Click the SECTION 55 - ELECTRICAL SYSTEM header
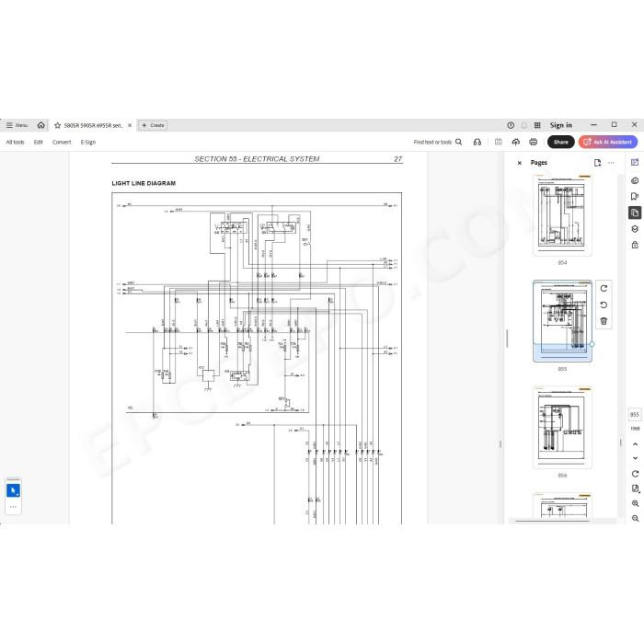This screenshot has width=644, height=644. point(257,159)
